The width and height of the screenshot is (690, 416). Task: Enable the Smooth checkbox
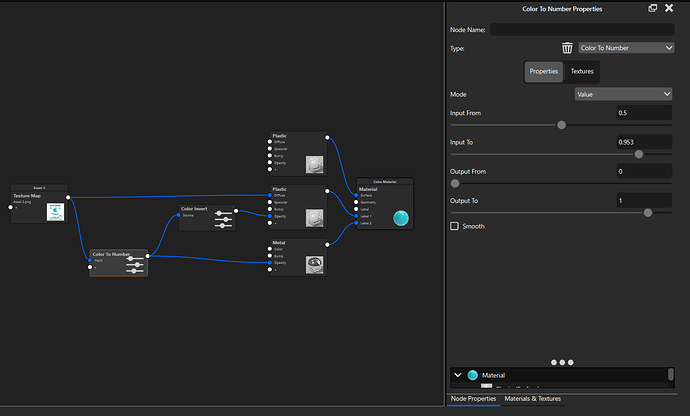click(454, 226)
